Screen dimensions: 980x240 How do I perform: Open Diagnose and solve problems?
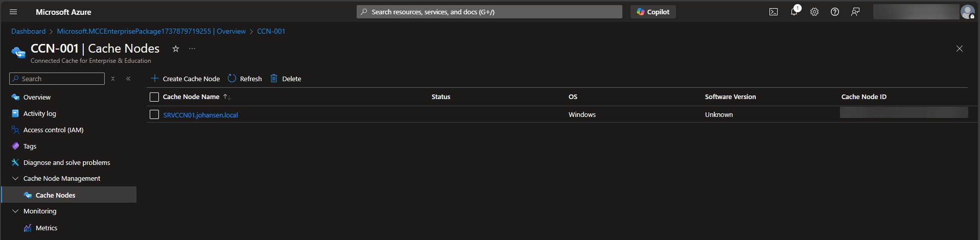(x=66, y=162)
